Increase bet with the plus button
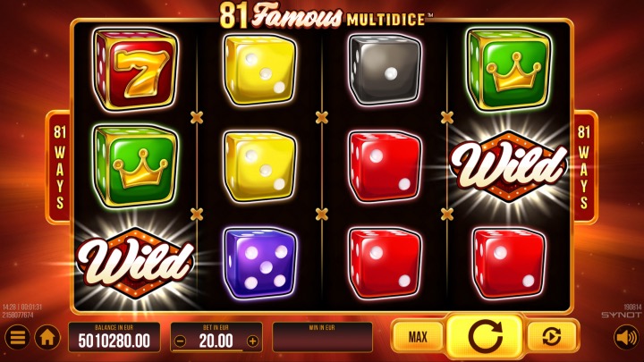Image resolution: width=644 pixels, height=362 pixels. [252, 341]
